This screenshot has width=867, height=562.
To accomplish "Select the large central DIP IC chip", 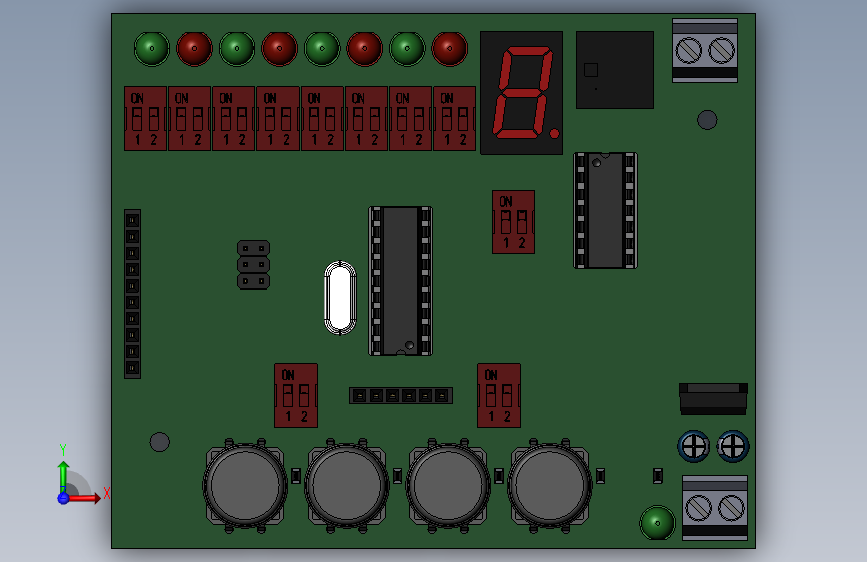I will (401, 281).
